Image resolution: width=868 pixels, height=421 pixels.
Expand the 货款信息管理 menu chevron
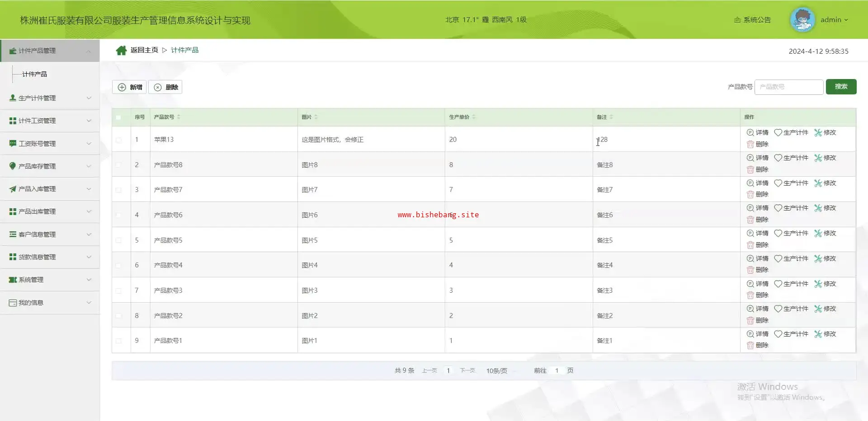[x=89, y=257]
